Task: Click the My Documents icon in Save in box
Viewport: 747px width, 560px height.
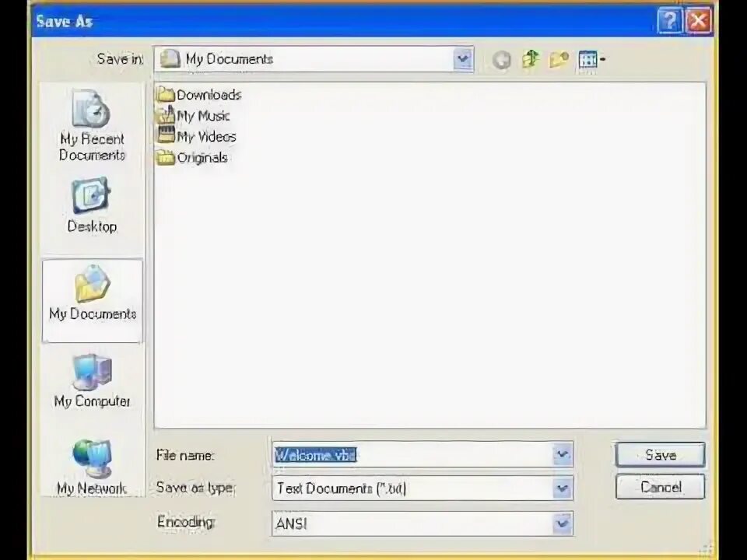Action: [x=170, y=59]
